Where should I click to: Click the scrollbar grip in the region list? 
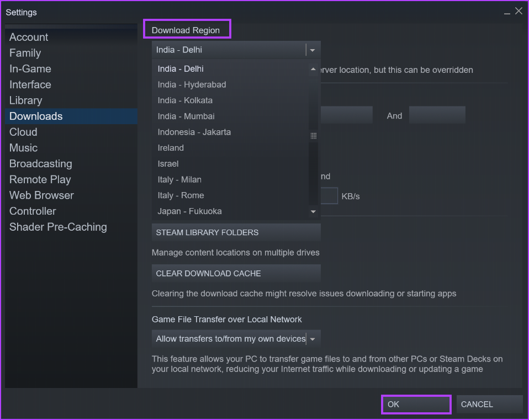click(x=313, y=135)
